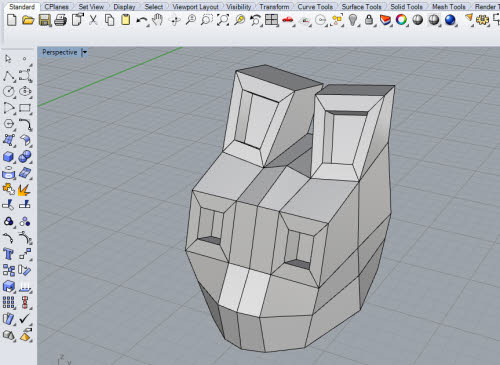The width and height of the screenshot is (500, 365).
Task: Go to the Display tab
Action: (124, 7)
